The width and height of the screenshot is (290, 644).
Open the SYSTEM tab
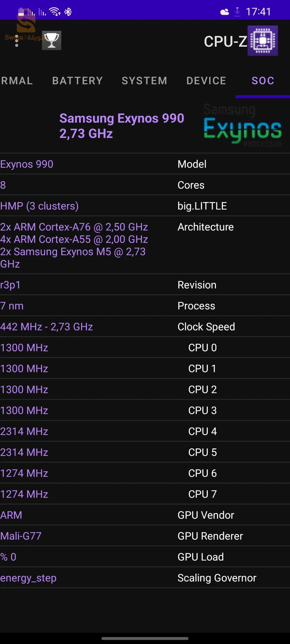tap(144, 81)
